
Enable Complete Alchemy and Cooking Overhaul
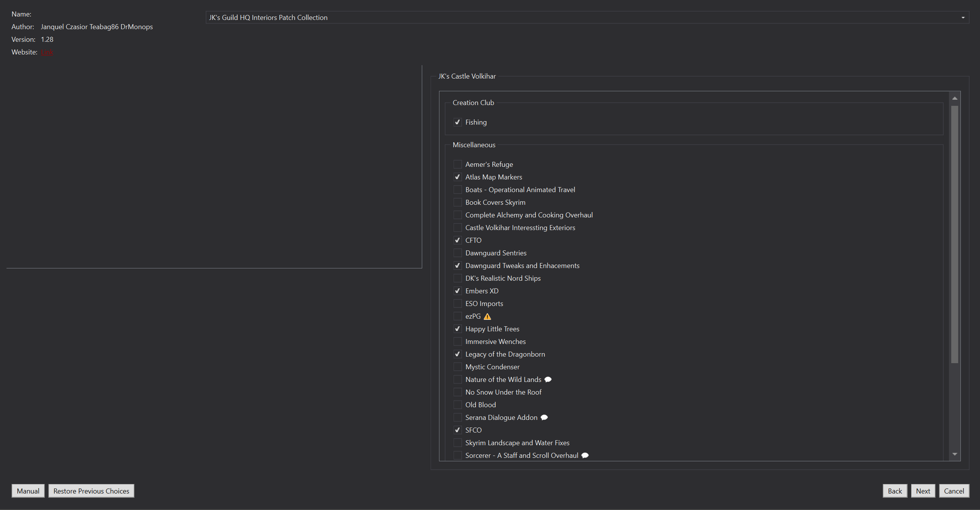pos(457,215)
